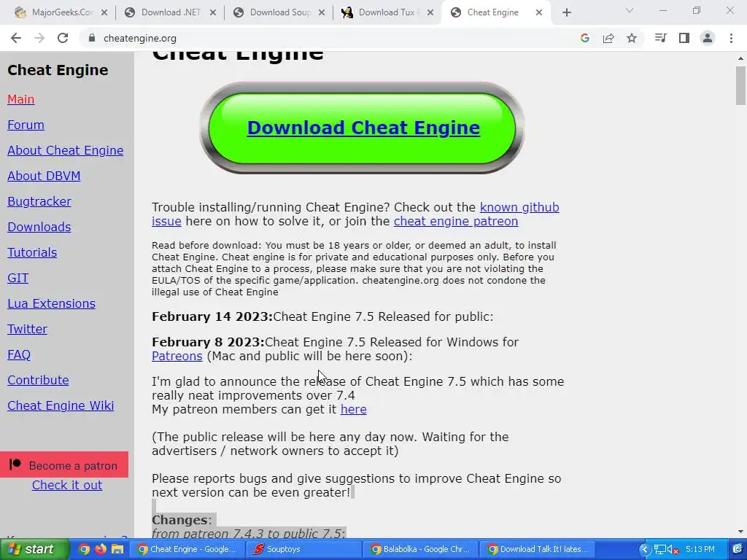Open the Google icon in the address bar

point(584,38)
